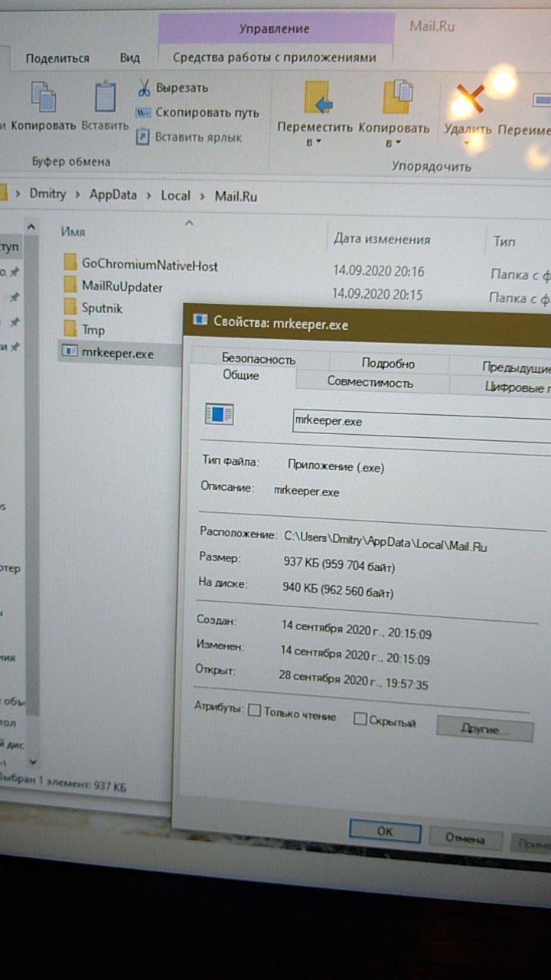Open the Share (Поделиться) ribbon tab

click(57, 58)
